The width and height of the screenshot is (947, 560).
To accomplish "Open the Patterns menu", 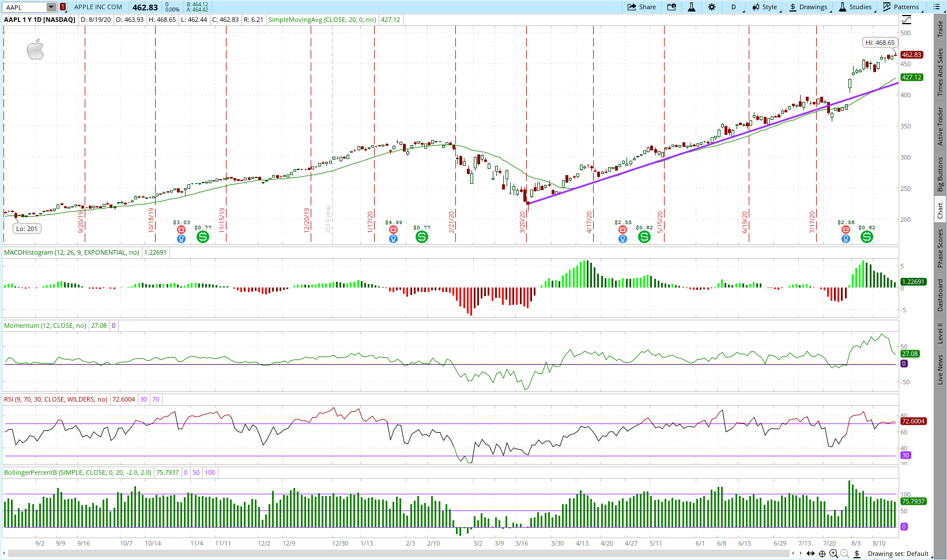I will pos(900,7).
